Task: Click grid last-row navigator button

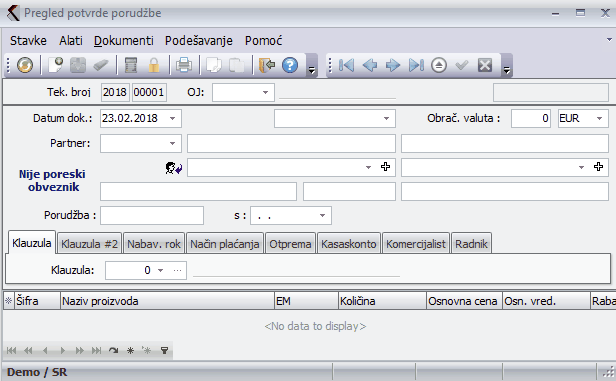Action: (96, 350)
